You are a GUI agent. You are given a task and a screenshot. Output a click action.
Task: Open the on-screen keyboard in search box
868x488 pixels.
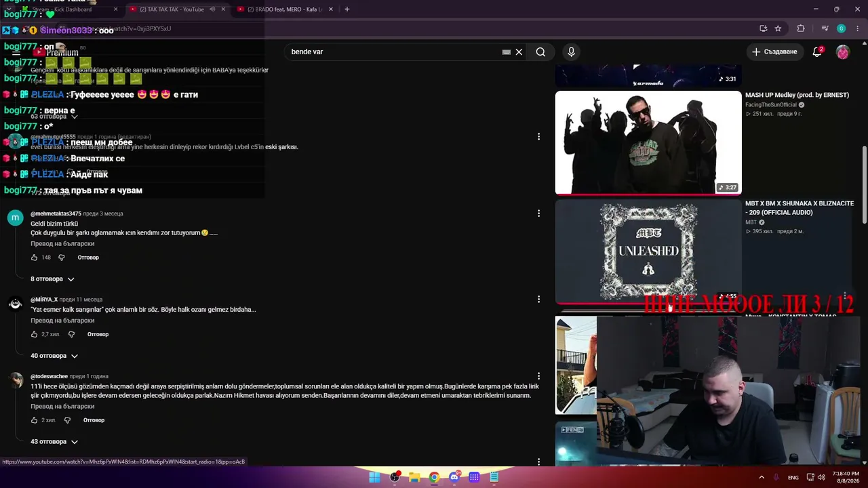click(x=506, y=52)
